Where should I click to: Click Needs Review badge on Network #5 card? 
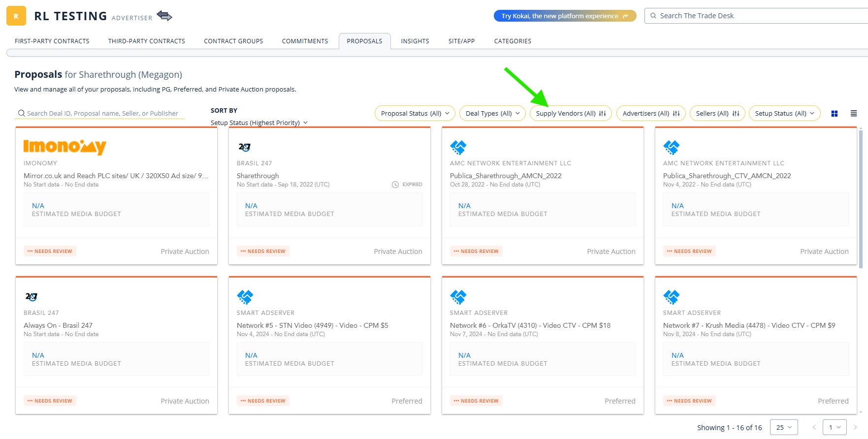263,401
